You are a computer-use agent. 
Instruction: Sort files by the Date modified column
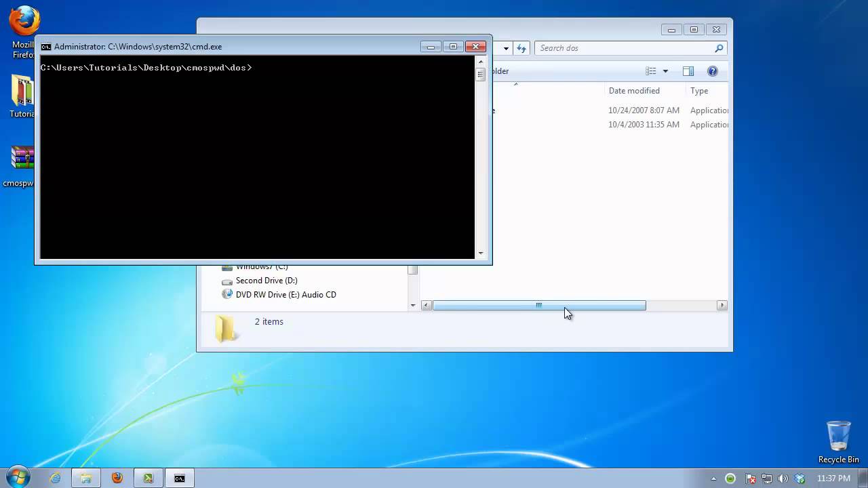coord(634,91)
